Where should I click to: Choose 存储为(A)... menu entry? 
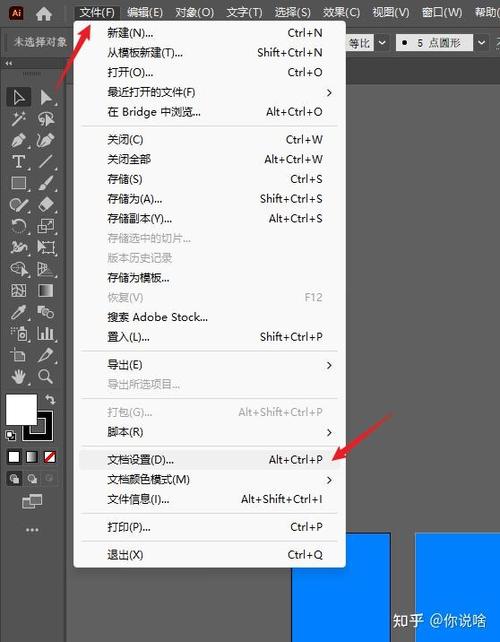click(x=209, y=199)
